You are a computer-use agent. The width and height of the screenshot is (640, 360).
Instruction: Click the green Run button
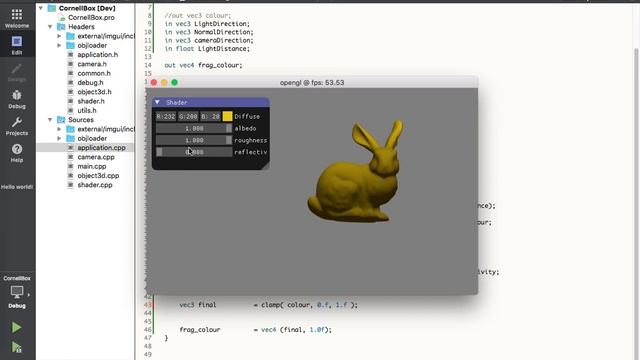pyautogui.click(x=16, y=327)
